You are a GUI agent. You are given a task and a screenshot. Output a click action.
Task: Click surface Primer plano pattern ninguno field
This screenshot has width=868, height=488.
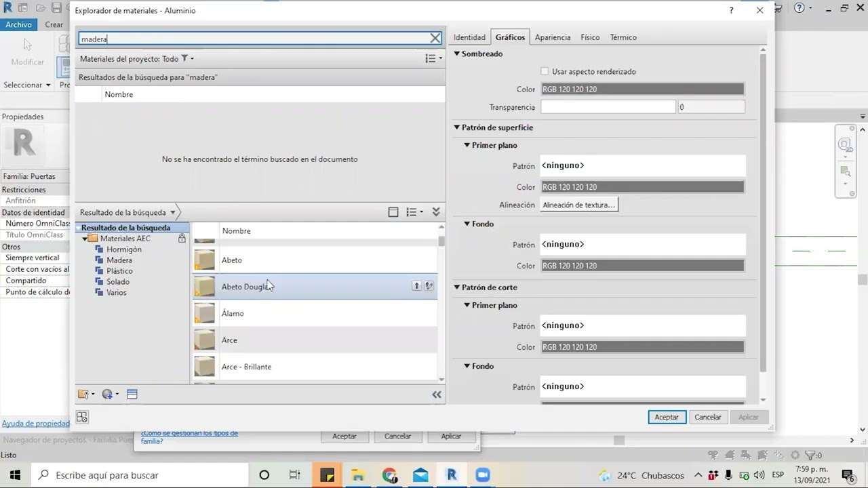[643, 165]
